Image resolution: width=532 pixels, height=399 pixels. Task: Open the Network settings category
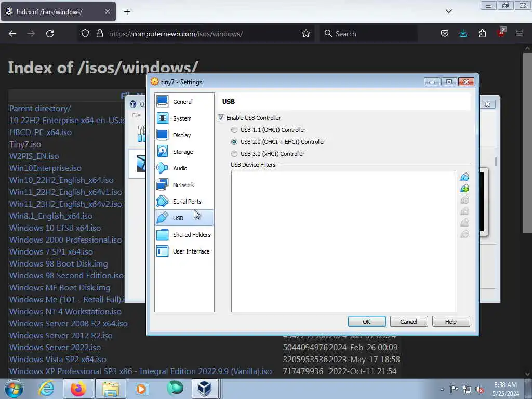pos(184,185)
